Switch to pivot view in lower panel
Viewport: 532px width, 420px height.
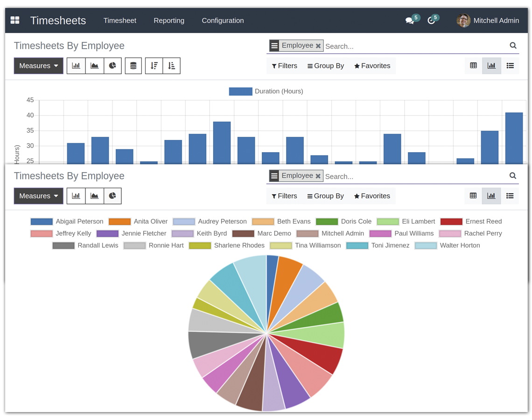[473, 196]
